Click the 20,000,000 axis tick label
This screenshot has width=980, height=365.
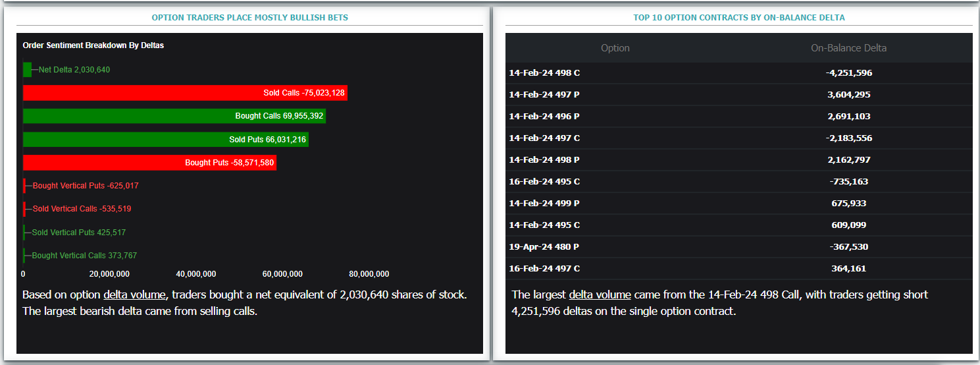pos(109,274)
